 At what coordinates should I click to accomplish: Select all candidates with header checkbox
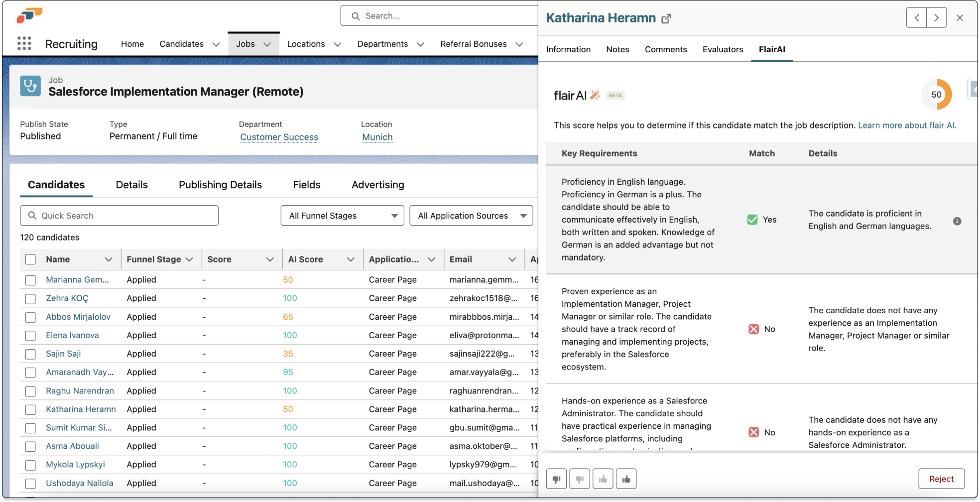(x=30, y=259)
